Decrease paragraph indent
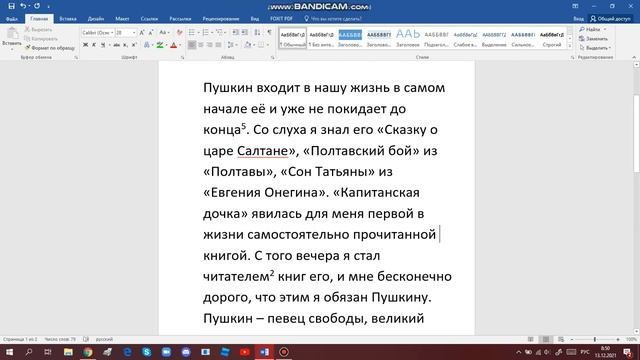The width and height of the screenshot is (640, 360). point(236,33)
